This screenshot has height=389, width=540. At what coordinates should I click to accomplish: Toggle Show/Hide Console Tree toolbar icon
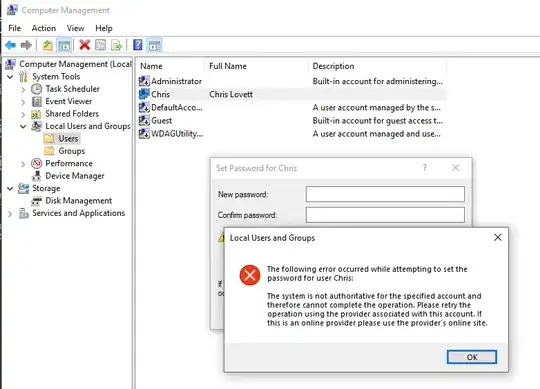64,45
